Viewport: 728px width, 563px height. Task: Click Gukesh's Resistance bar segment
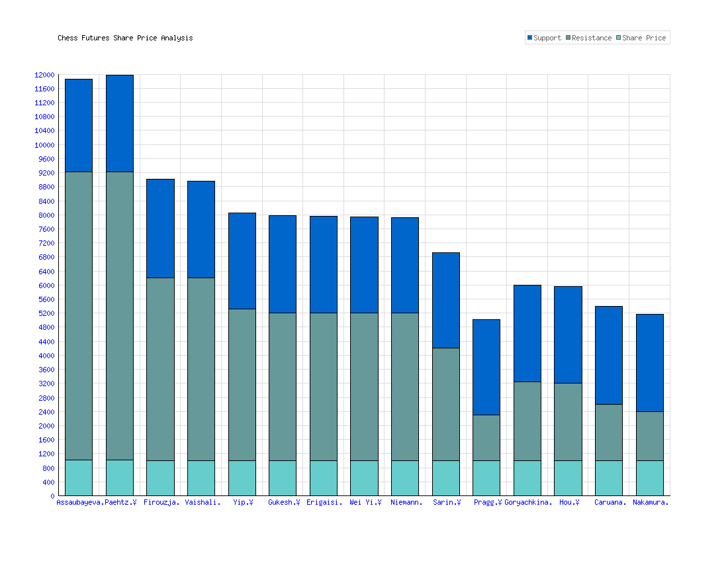[283, 387]
